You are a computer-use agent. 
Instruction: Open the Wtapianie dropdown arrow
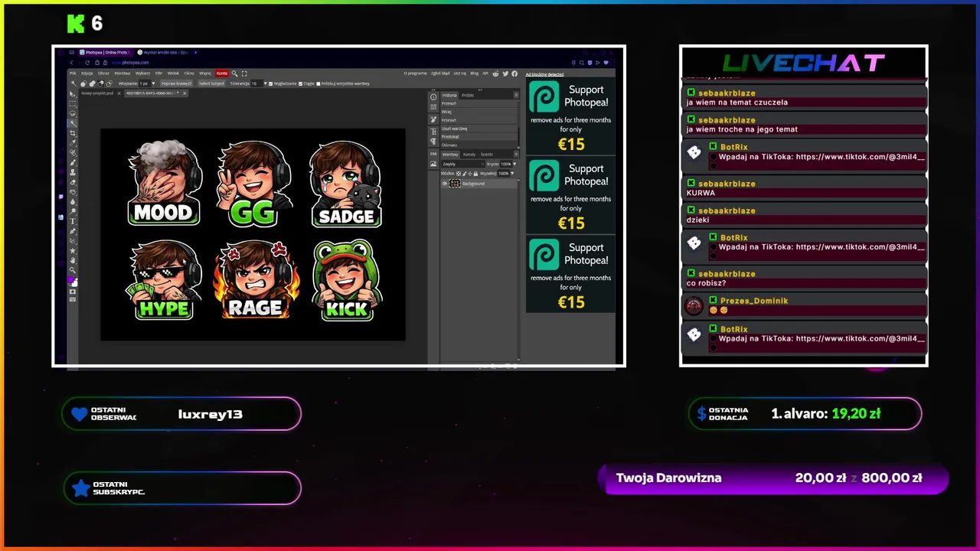tap(153, 83)
